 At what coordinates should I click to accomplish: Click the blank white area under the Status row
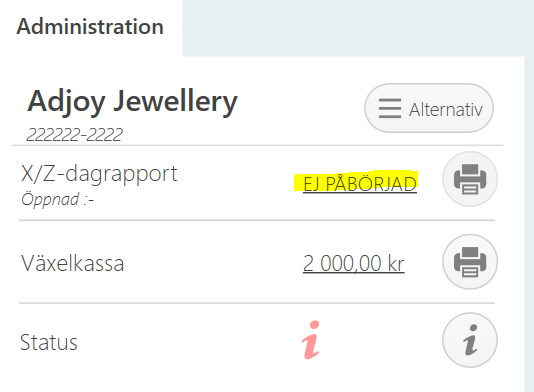259,381
